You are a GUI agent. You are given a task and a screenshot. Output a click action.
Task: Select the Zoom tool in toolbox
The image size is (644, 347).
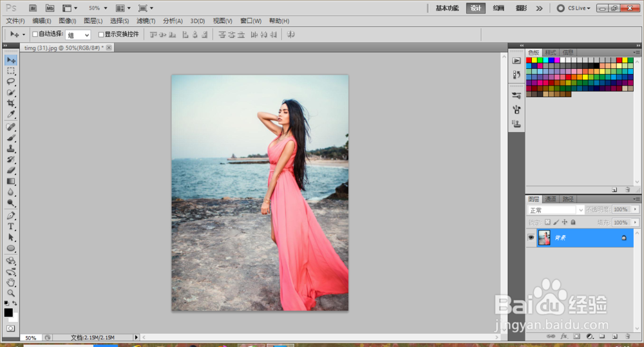(11, 293)
